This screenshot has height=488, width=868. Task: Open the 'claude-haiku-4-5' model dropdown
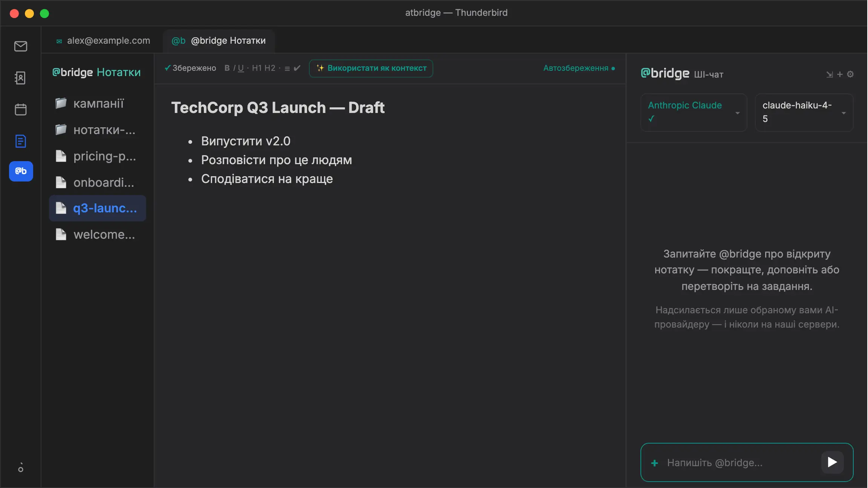coord(804,112)
